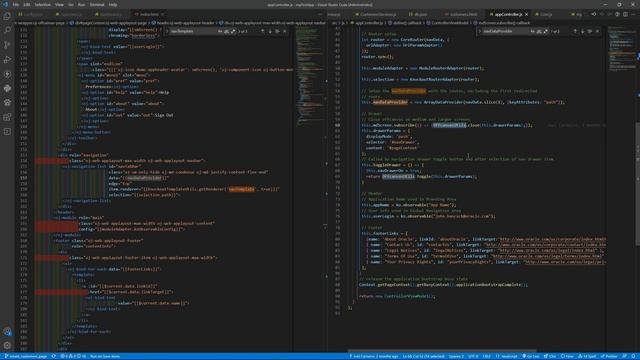Click the notifications bell in status bar
Screen dimensions: 640x360
point(633,356)
